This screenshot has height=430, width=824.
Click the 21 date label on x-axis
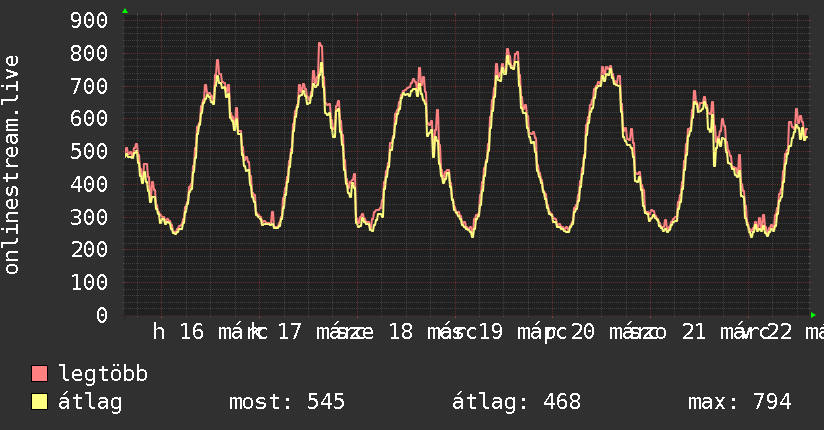pos(693,332)
